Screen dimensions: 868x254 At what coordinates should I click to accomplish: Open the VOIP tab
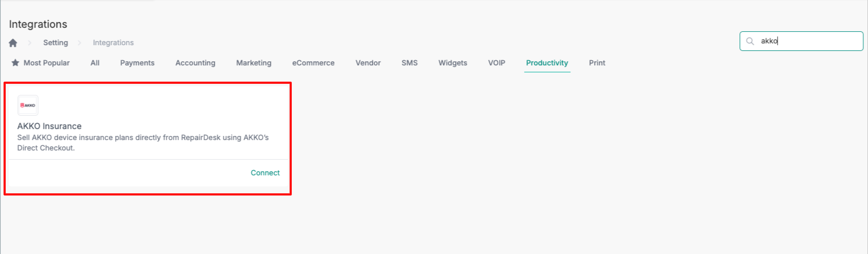[496, 63]
